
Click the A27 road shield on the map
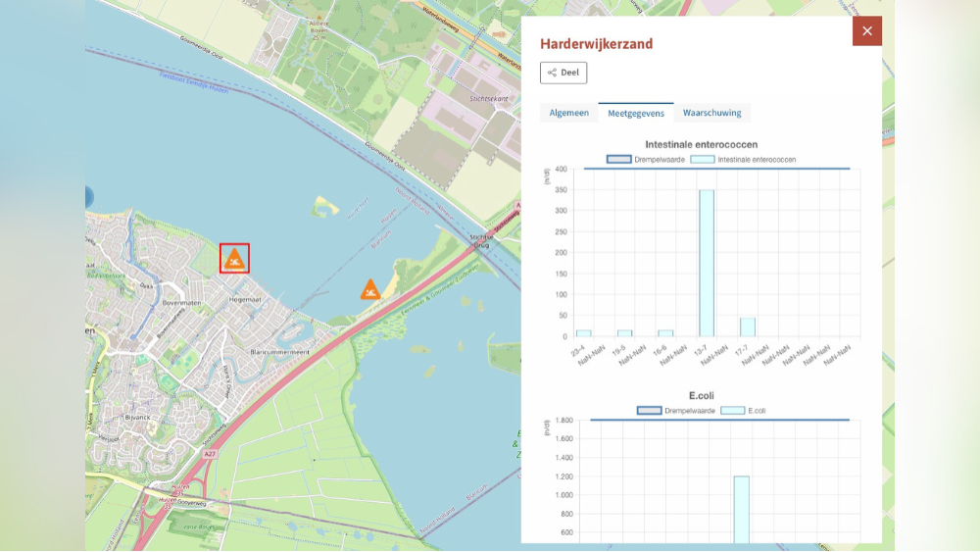[x=210, y=455]
